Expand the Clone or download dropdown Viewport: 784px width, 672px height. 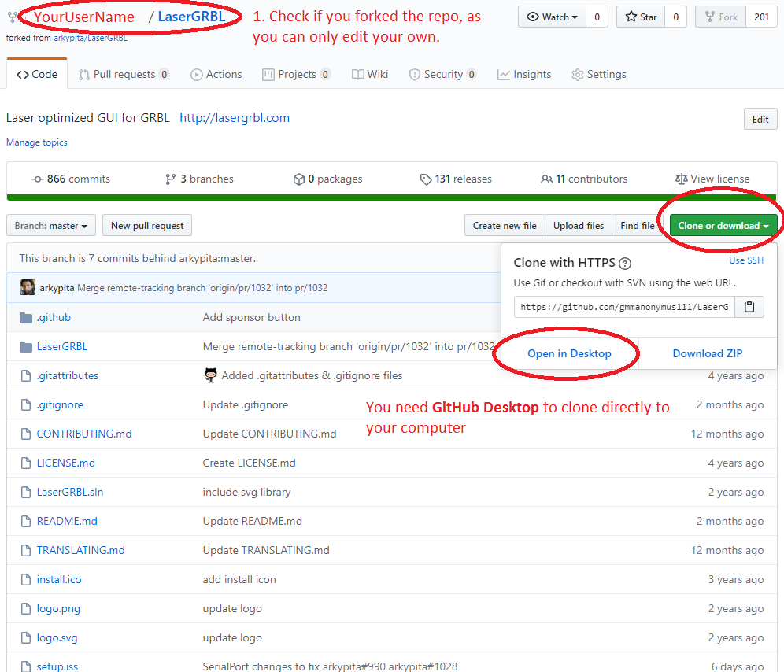coord(723,226)
